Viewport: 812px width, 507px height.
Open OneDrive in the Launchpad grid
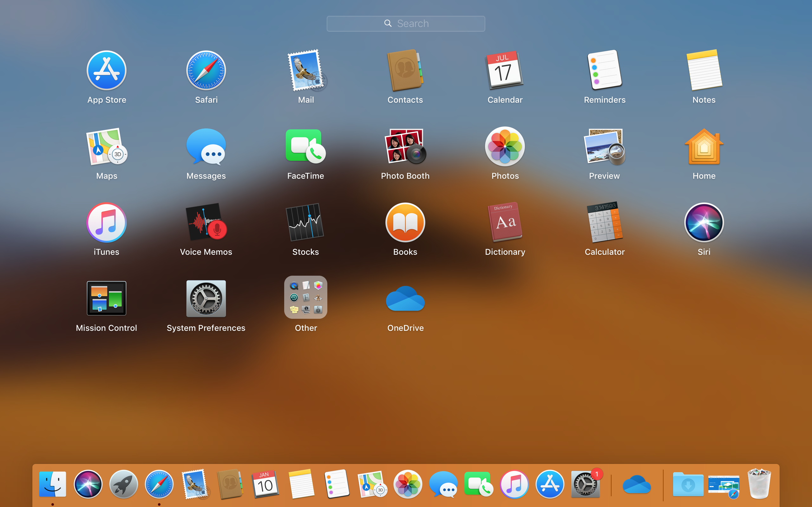[x=405, y=298]
